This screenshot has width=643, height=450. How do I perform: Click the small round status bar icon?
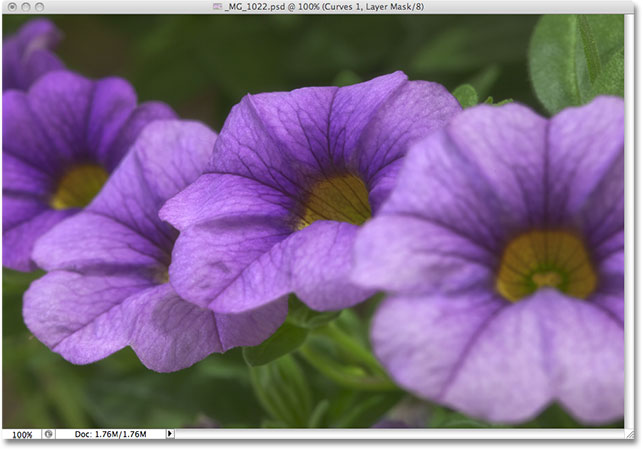(x=48, y=434)
